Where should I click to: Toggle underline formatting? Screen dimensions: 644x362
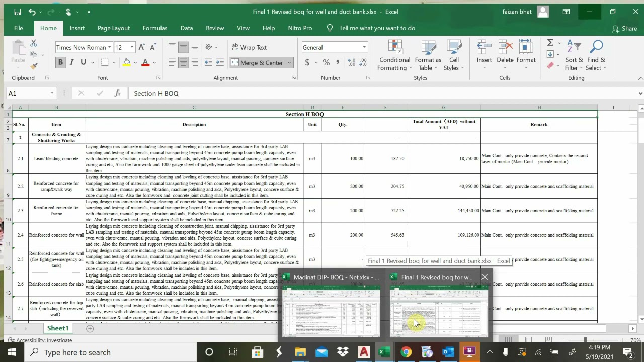coord(83,62)
